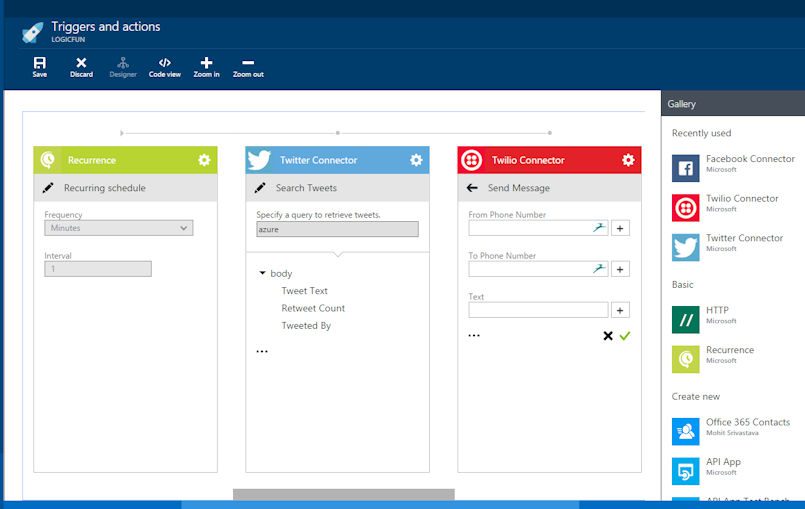Add Twilio Connector from Gallery

click(x=726, y=208)
